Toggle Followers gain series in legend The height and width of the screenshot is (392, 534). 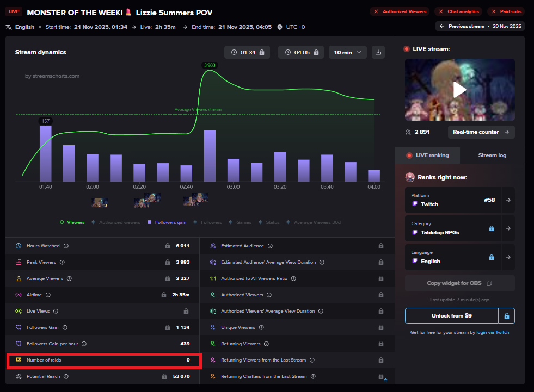(x=167, y=222)
